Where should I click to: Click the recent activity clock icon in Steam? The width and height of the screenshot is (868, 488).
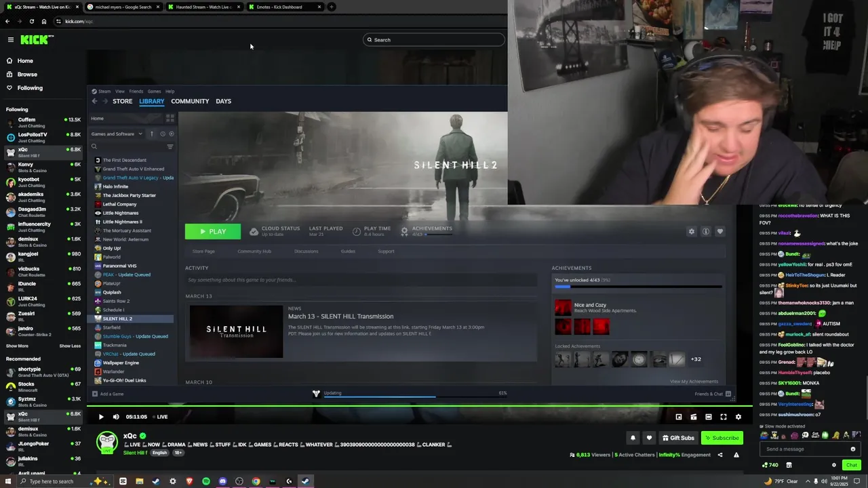coord(162,134)
